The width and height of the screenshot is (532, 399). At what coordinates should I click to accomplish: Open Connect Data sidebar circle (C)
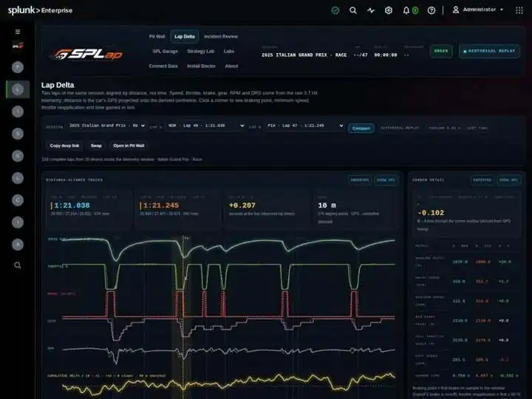click(x=18, y=200)
